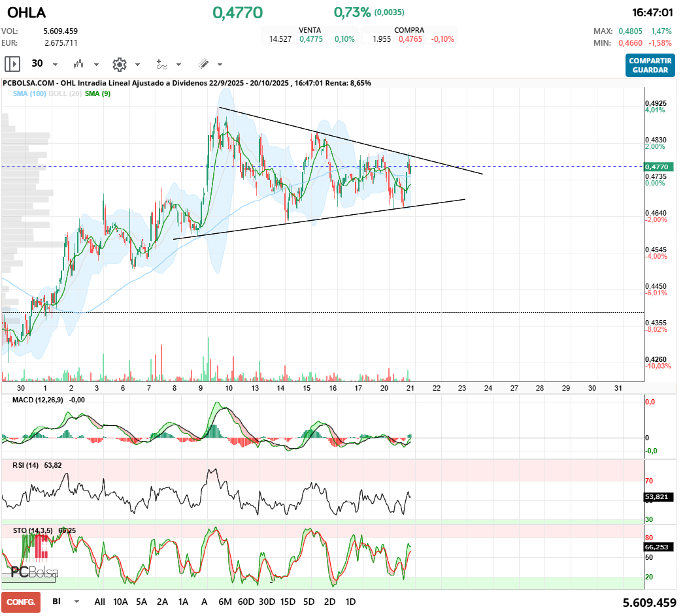Switch to the 1D time range
This screenshot has width=685, height=616.
point(350,602)
